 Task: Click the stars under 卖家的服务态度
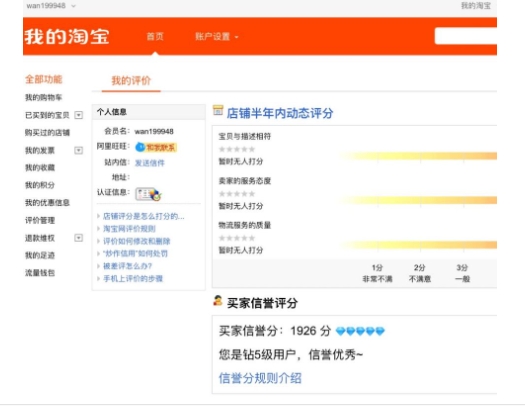click(x=237, y=194)
